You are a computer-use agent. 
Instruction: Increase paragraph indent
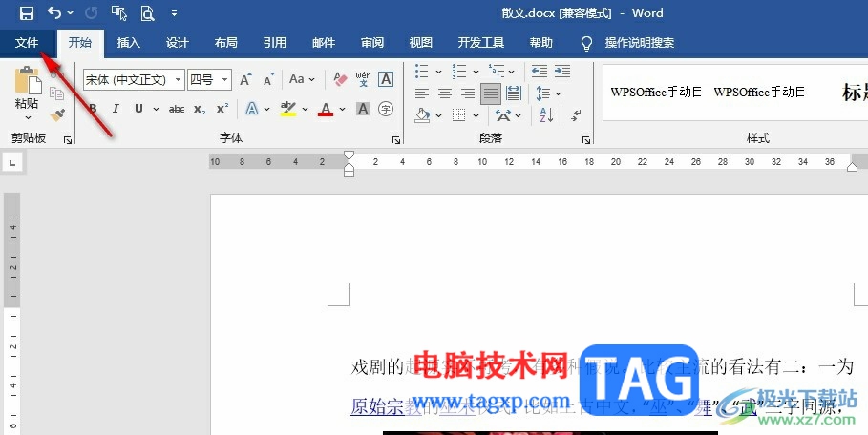pyautogui.click(x=562, y=71)
